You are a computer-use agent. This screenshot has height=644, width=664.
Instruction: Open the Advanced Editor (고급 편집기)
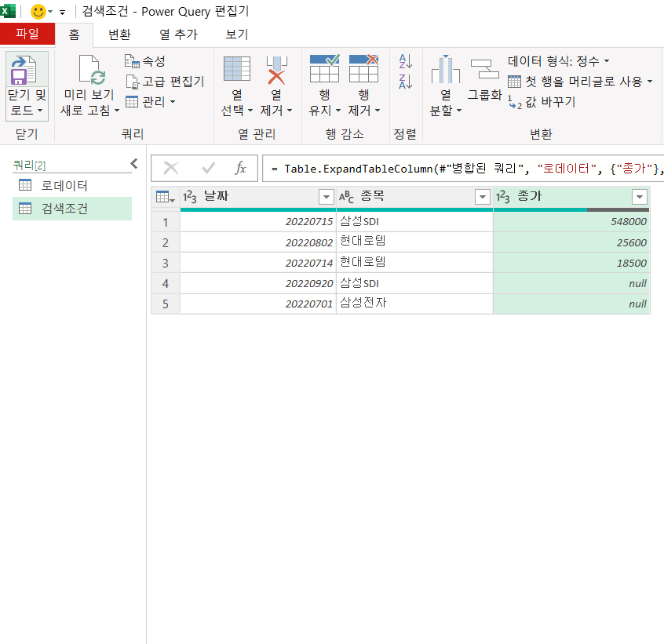click(165, 82)
